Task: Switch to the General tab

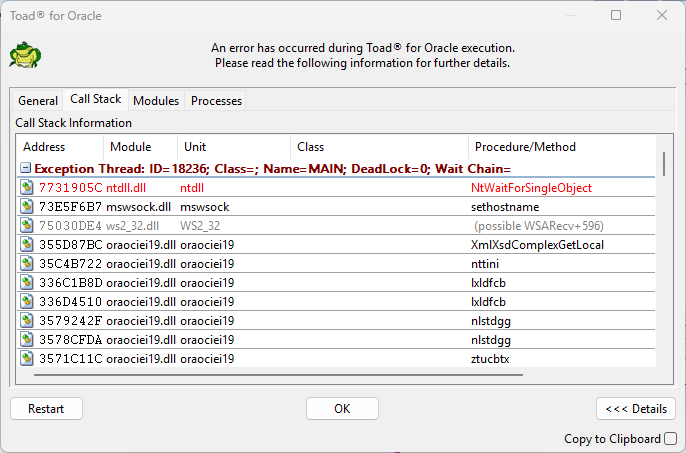Action: pyautogui.click(x=38, y=101)
